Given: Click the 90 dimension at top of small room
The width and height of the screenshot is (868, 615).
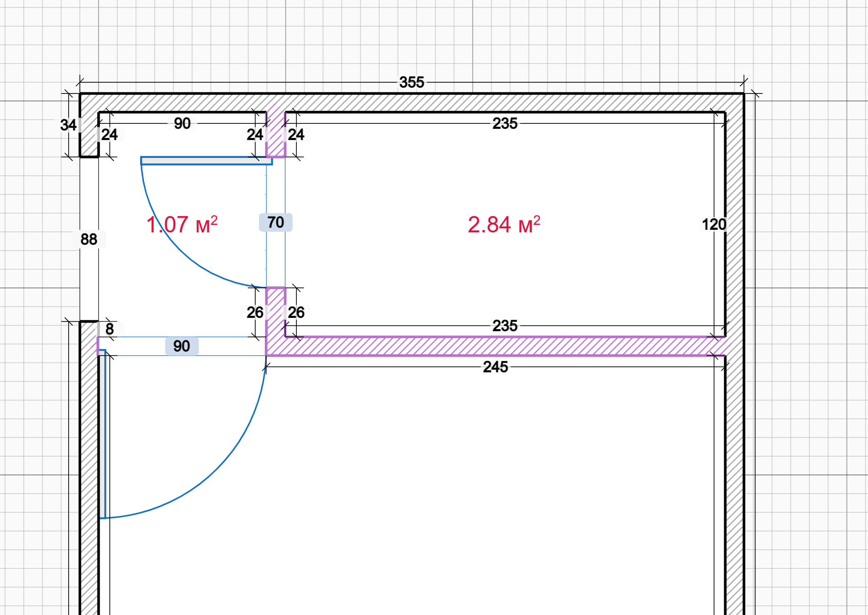Looking at the screenshot, I should pos(182,123).
